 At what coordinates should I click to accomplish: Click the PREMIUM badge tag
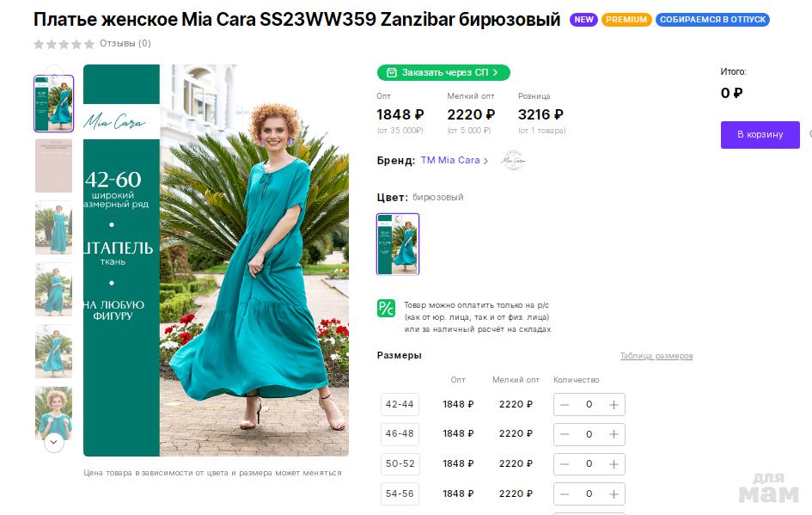pos(626,20)
